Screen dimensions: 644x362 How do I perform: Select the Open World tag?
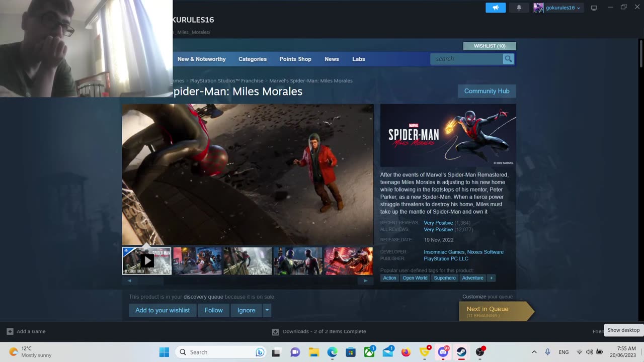415,278
